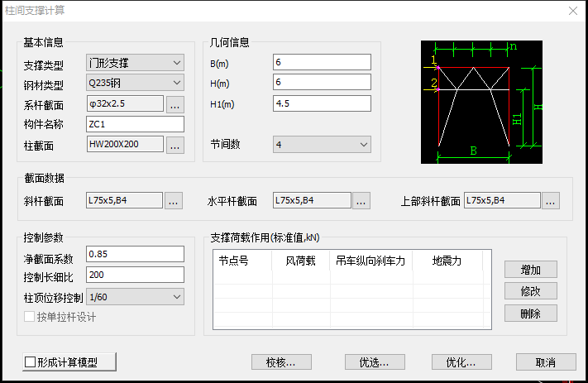This screenshot has height=383, width=588.
Task: Click the 校核... button
Action: point(281,362)
